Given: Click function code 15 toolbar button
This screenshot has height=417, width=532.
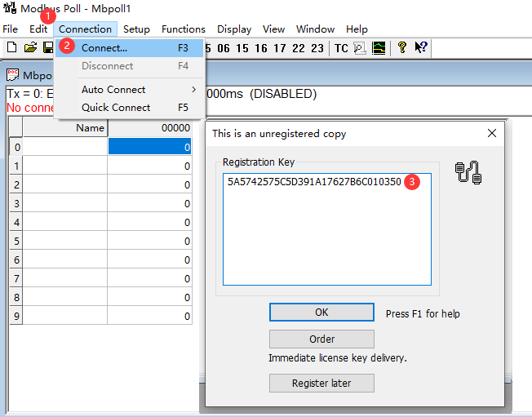Looking at the screenshot, I should coord(242,48).
